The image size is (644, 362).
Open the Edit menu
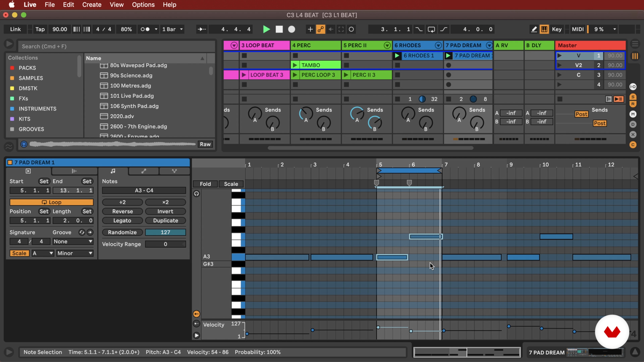(x=68, y=5)
